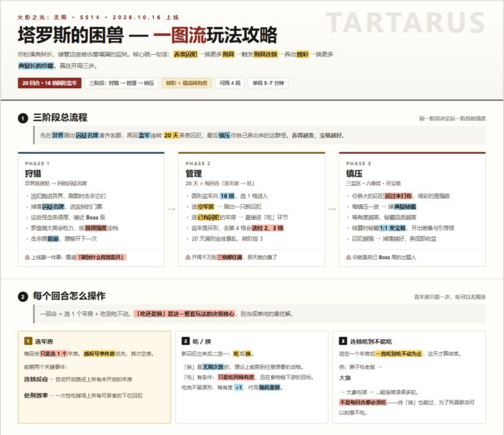Click the red highlighted 首领强度 in the 狩猎 card
The width and height of the screenshot is (504, 435).
point(96,228)
